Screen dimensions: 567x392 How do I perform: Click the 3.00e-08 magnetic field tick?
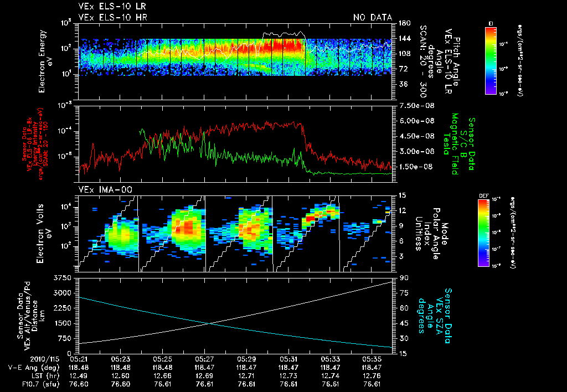(417, 151)
